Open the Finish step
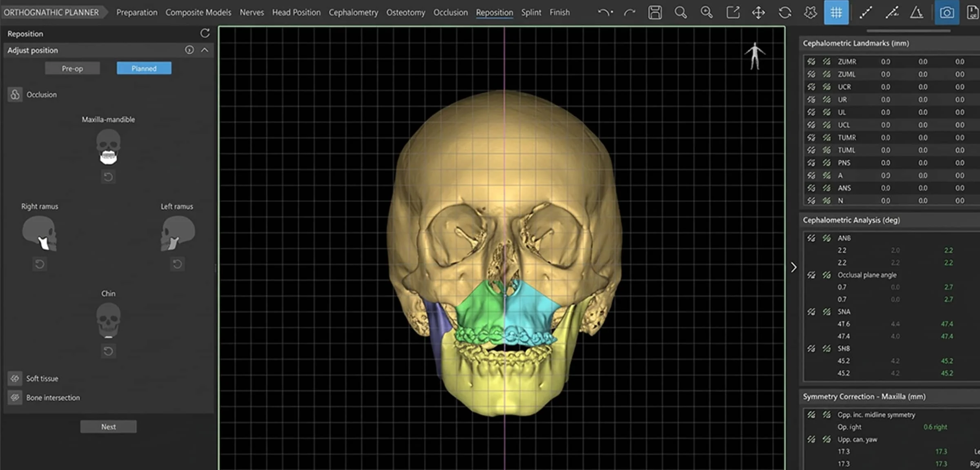This screenshot has width=980, height=470. (559, 13)
